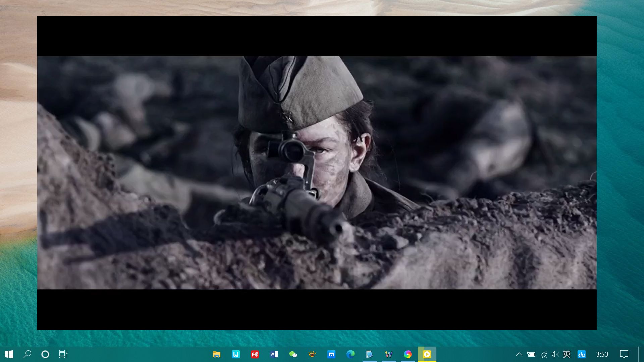Switch input method from English (英)

[x=568, y=354]
